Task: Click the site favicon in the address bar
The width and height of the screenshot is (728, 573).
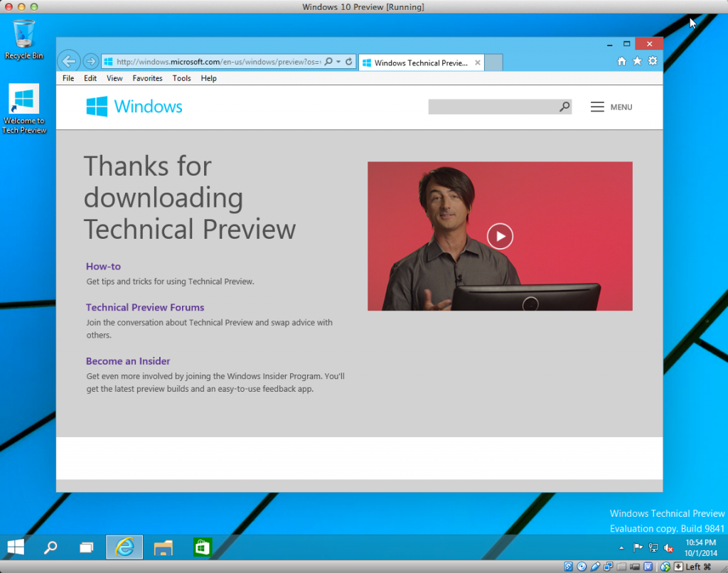Action: coord(108,61)
